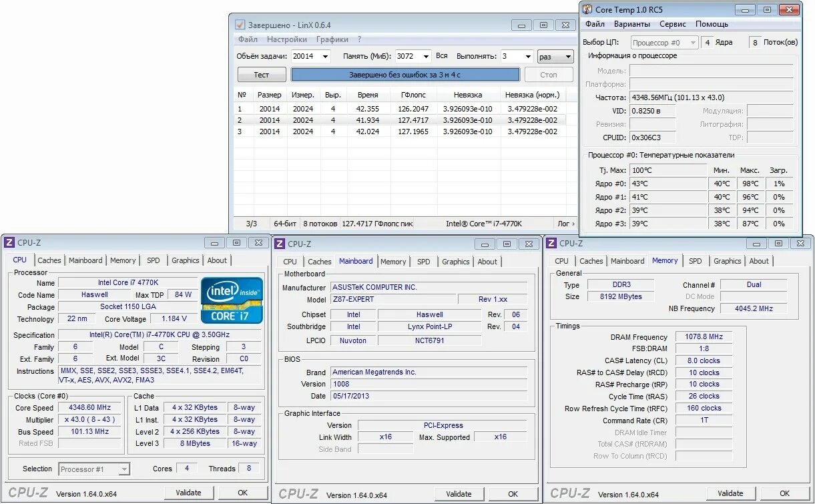Screen dimensions: 815x504
Task: Switch to Memory tab in middle CPU-Z window
Action: [x=393, y=262]
